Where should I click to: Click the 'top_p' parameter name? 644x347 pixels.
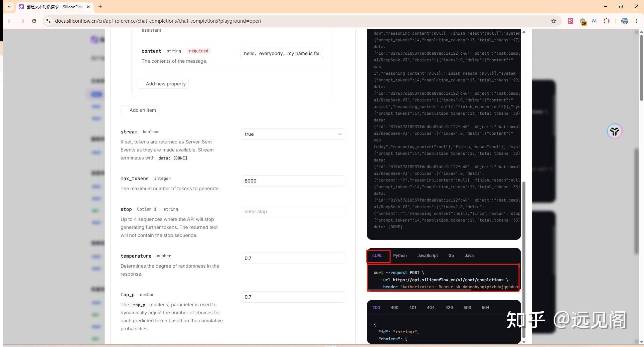coord(128,295)
